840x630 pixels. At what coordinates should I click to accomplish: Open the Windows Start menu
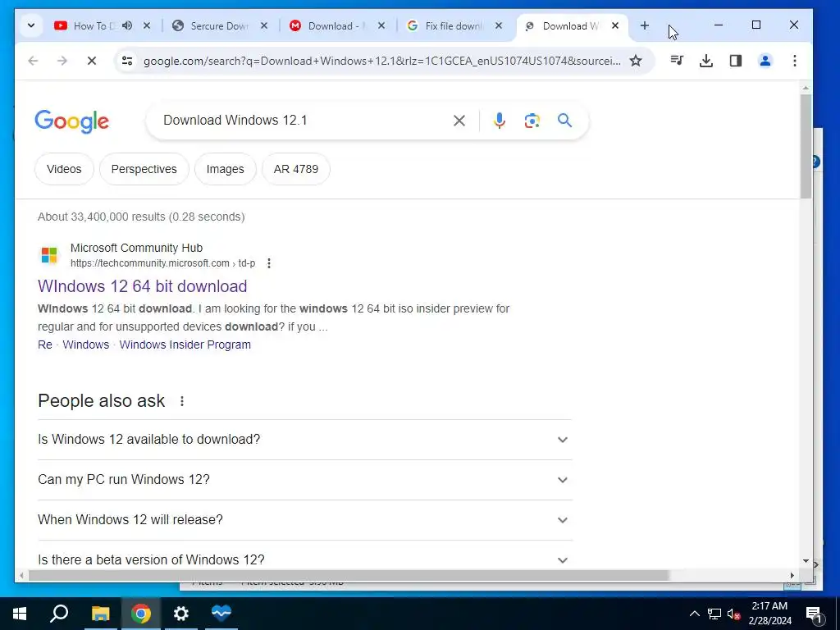(20, 614)
